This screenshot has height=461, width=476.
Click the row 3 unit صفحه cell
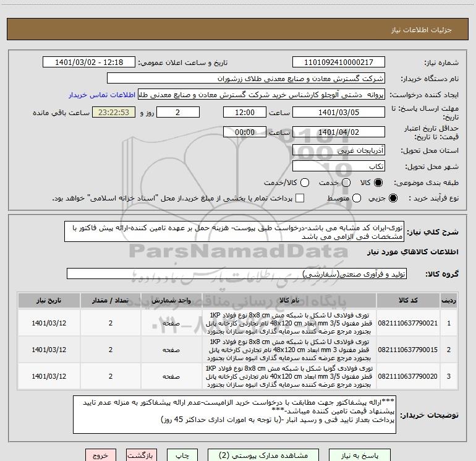pyautogui.click(x=171, y=376)
